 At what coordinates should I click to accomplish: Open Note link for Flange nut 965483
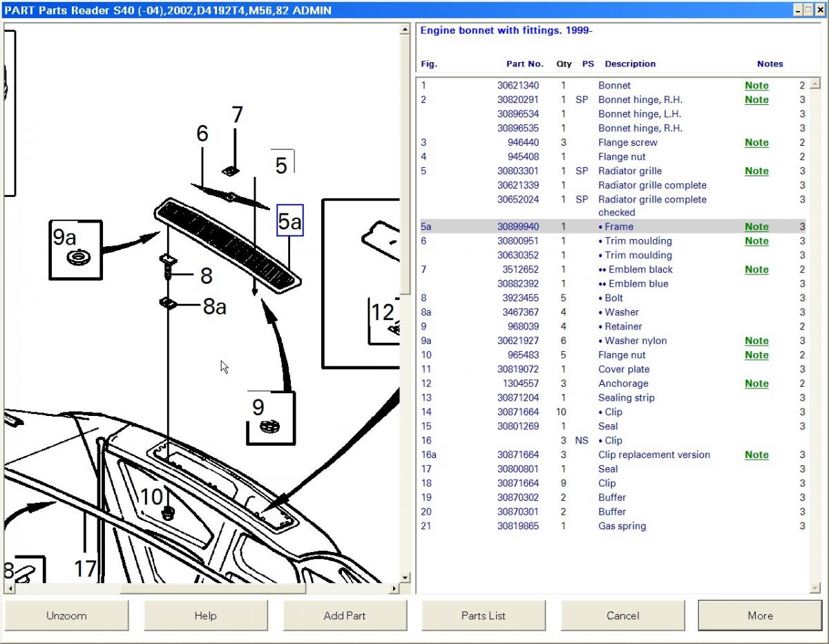tap(756, 355)
